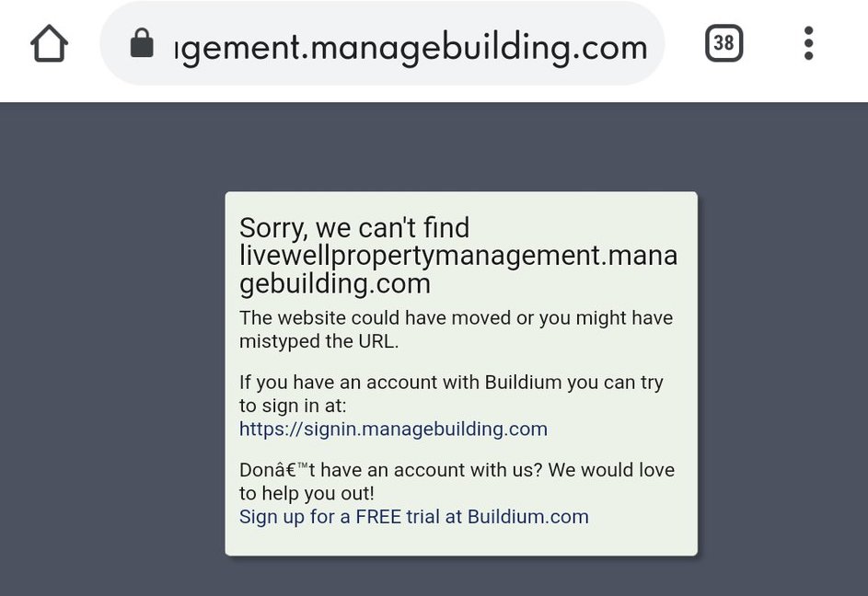Click the livewellpropertymanagement.mana domain text
Image resolution: width=868 pixels, height=596 pixels.
coord(458,256)
